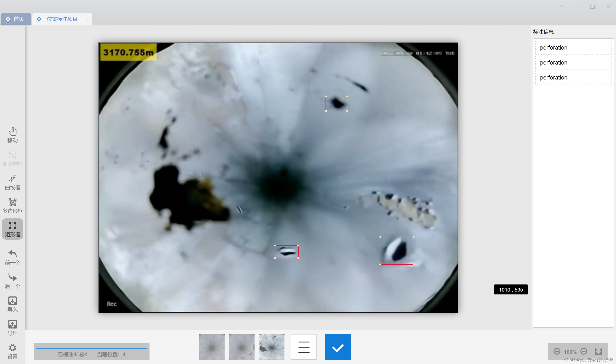This screenshot has height=364, width=616.
Task: Select the second perforation annotation entry
Action: coord(573,63)
